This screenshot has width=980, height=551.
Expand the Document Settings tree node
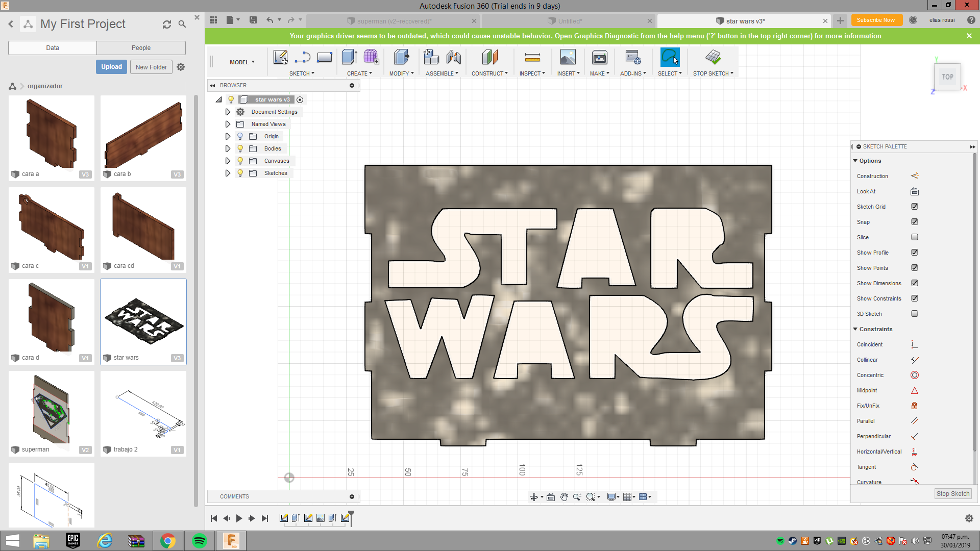pyautogui.click(x=228, y=112)
